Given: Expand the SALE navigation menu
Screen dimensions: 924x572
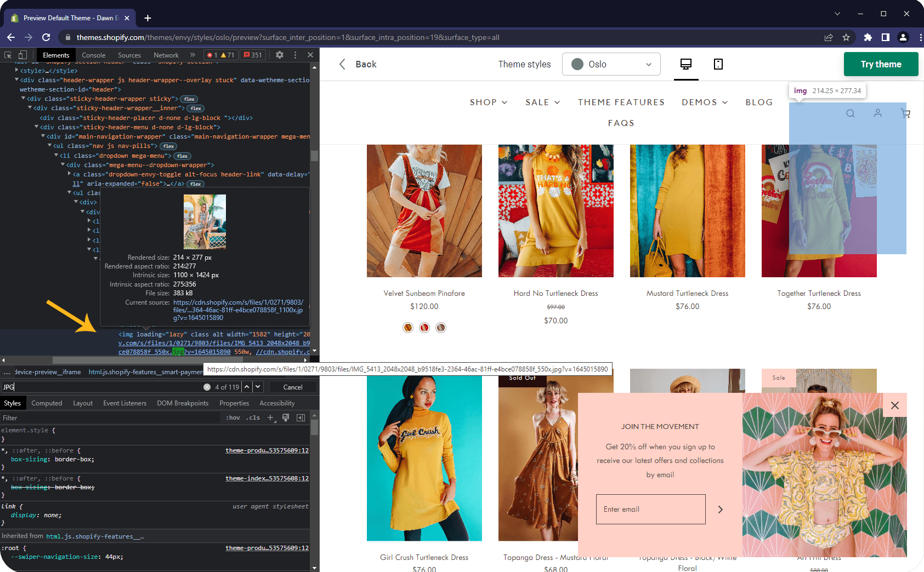Looking at the screenshot, I should click(542, 102).
